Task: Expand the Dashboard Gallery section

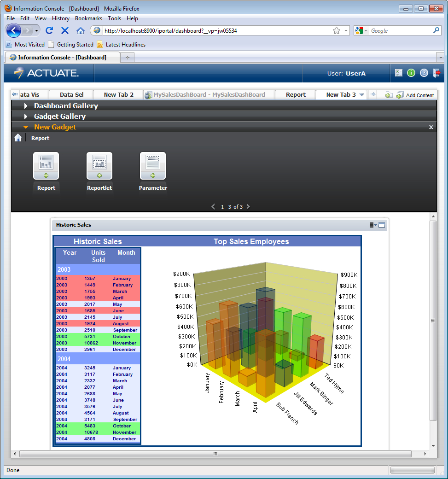Action: point(26,106)
